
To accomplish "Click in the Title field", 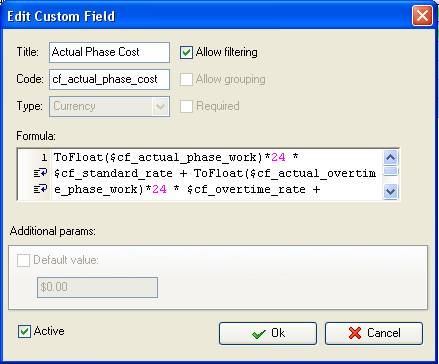I will 109,52.
